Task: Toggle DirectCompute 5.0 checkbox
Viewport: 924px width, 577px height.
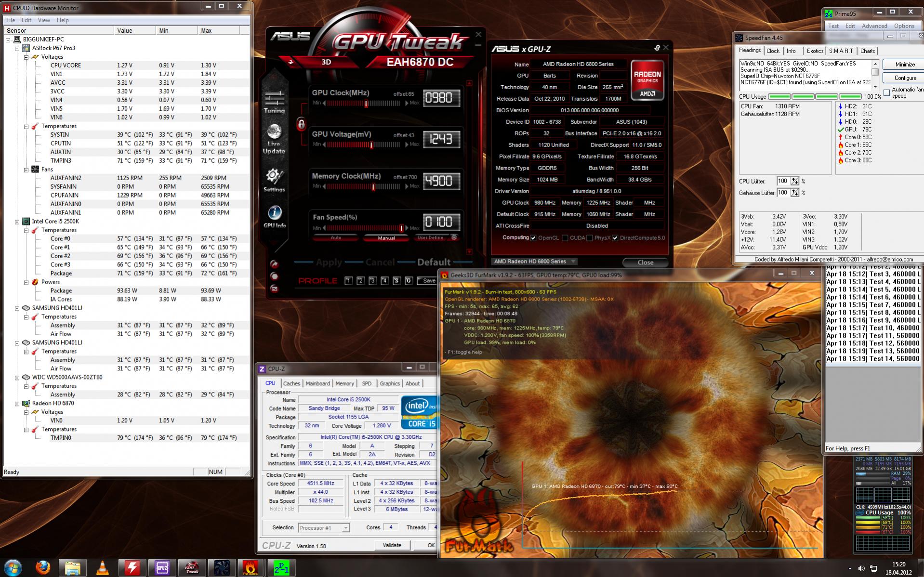Action: click(615, 238)
